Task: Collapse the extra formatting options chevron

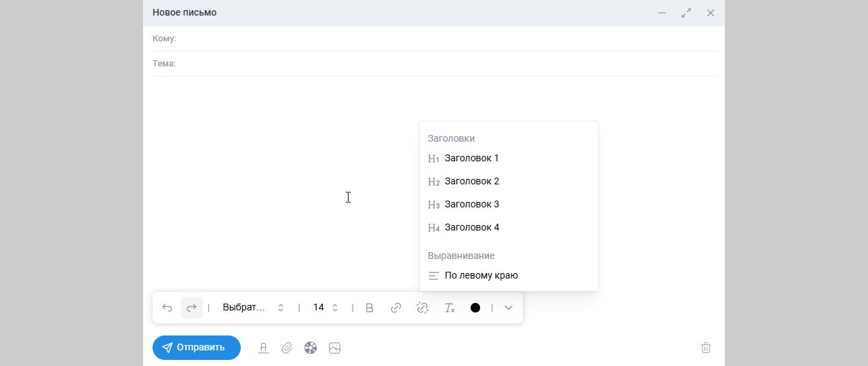Action: (509, 308)
